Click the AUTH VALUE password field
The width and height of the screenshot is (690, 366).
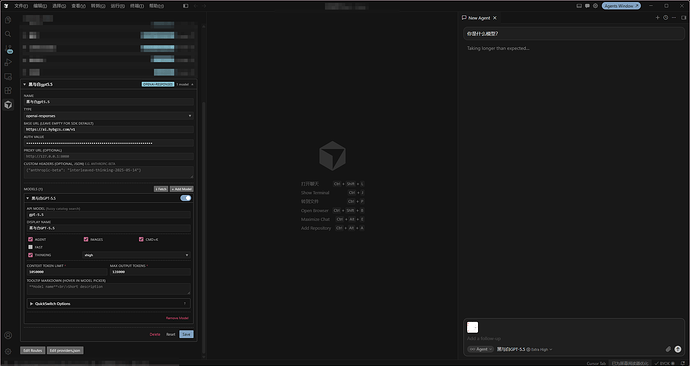coord(109,143)
